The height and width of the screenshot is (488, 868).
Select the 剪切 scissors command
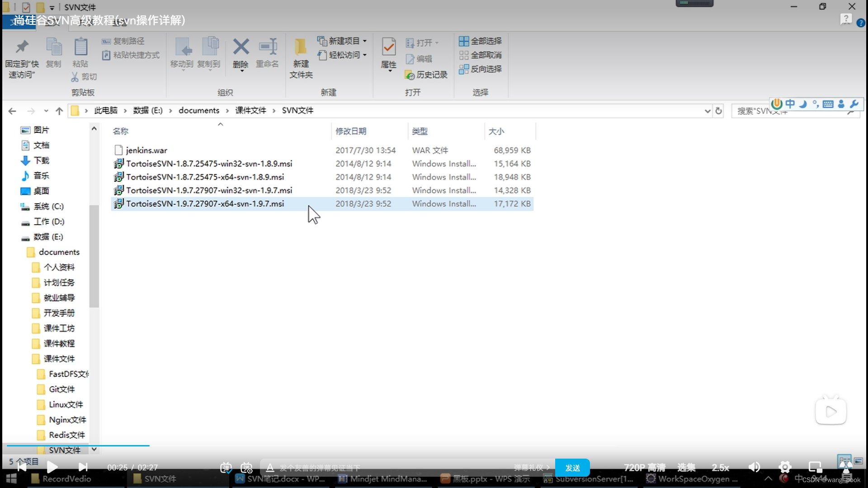pos(84,77)
